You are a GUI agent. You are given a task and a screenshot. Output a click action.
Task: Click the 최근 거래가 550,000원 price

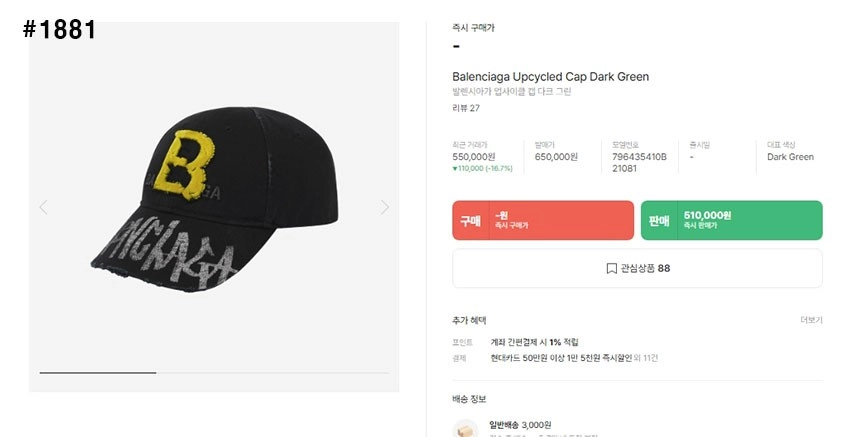[x=474, y=157]
